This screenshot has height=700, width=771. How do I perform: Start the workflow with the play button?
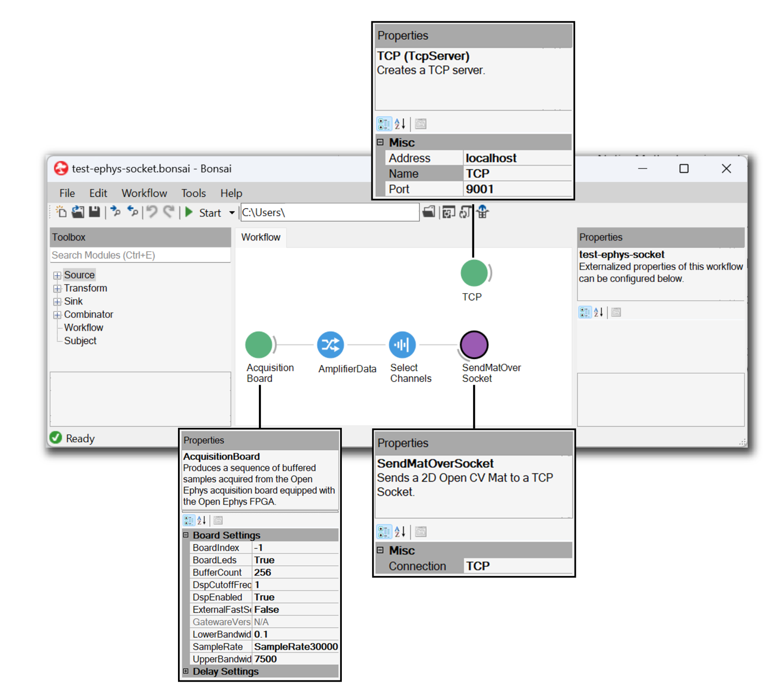click(x=189, y=212)
